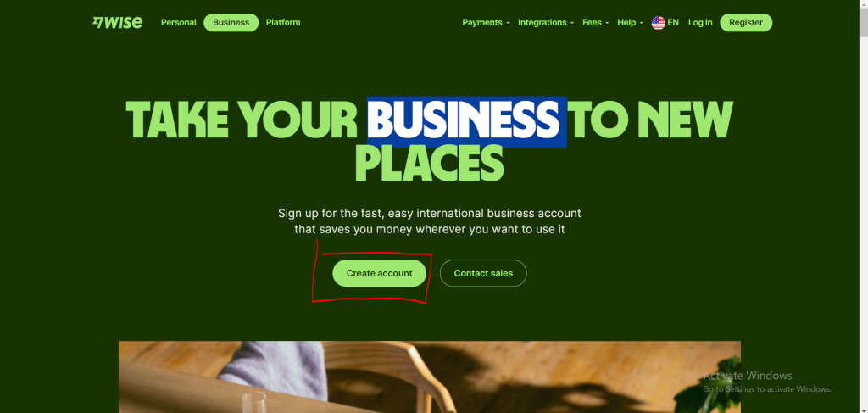Click the Wise logo
Screen dimensions: 868x413
pyautogui.click(x=117, y=22)
